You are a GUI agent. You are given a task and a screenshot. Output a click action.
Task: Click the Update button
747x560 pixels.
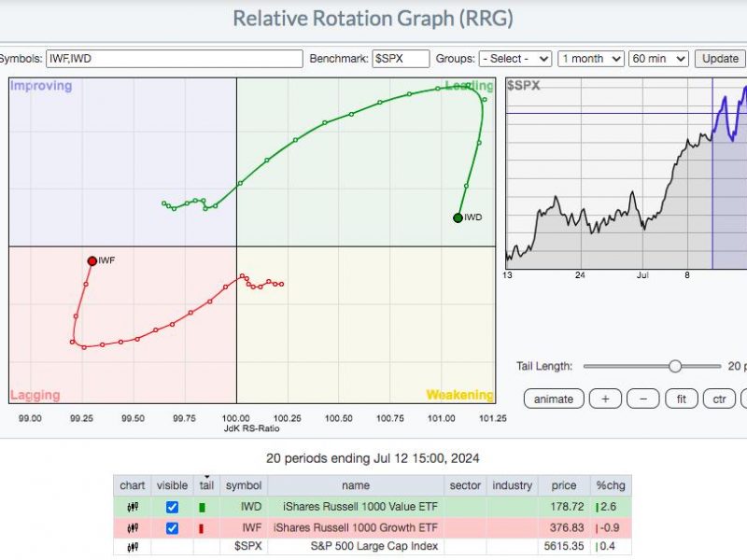point(720,59)
